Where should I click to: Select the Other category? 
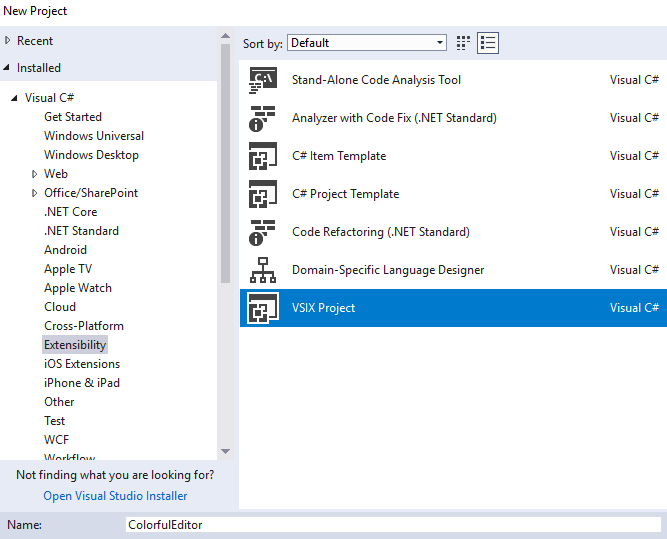tap(59, 402)
